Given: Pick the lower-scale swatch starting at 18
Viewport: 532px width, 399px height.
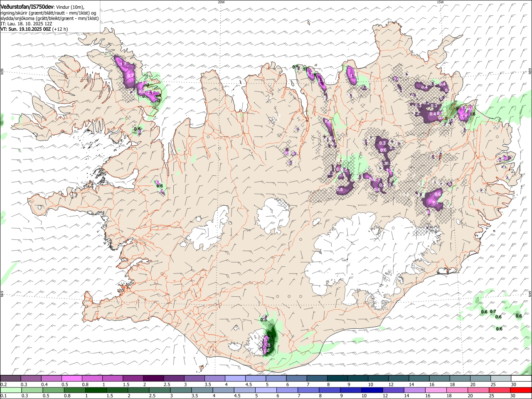Looking at the screenshot, I should 457,390.
